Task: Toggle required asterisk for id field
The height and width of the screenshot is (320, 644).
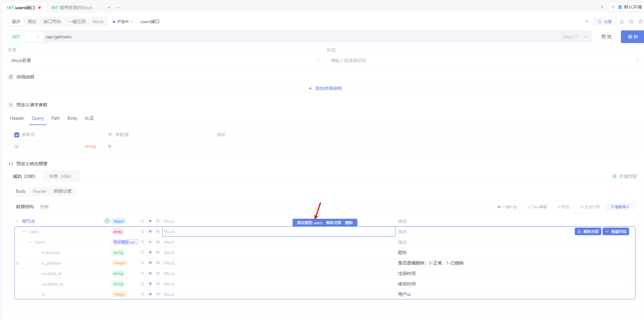Action: point(150,294)
